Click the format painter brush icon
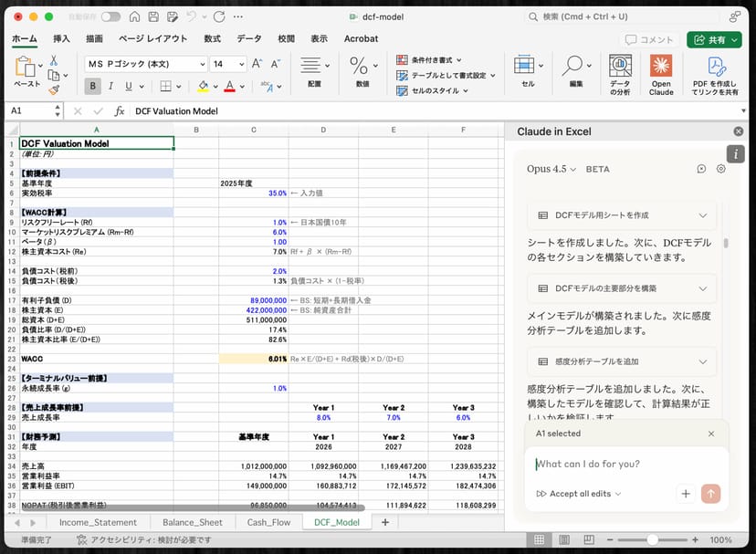The height and width of the screenshot is (554, 756). tap(54, 89)
